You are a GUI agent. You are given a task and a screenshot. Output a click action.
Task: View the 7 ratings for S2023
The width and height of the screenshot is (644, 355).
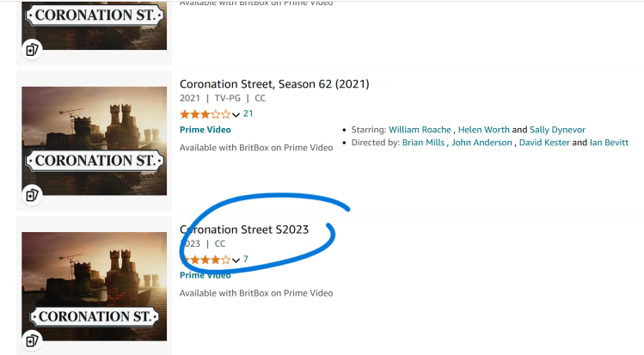pos(246,260)
